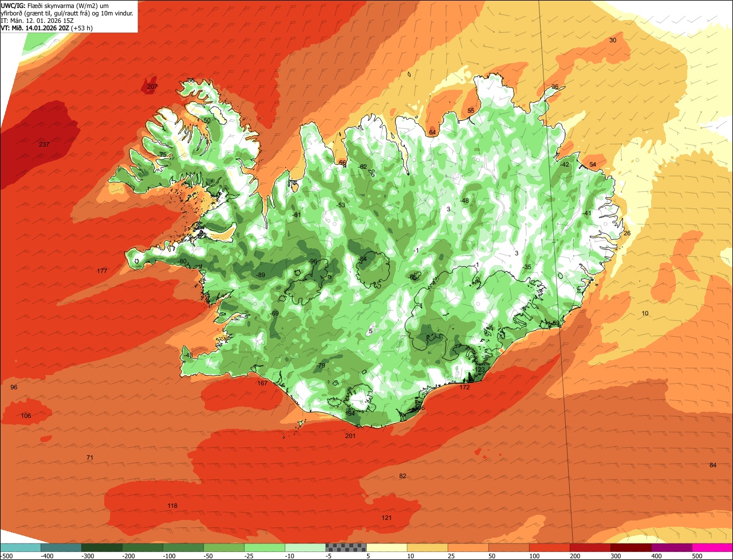This screenshot has width=733, height=560.
Task: Click the map value -42
Action: (564, 164)
